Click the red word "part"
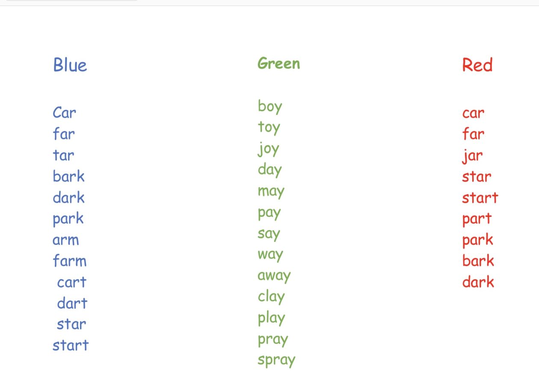Image resolution: width=539 pixels, height=392 pixels. point(477,219)
